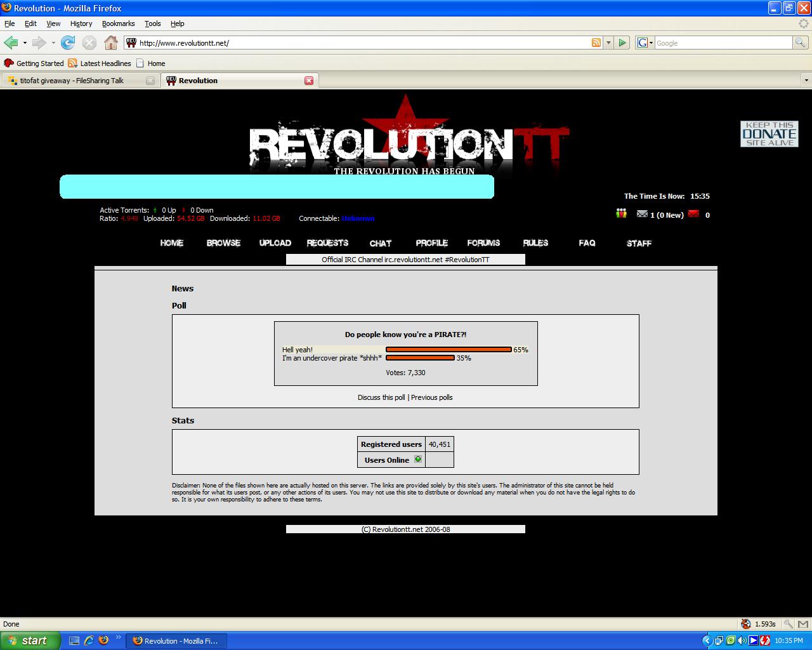Open the Latest Headlines feed bookmark

[100, 63]
